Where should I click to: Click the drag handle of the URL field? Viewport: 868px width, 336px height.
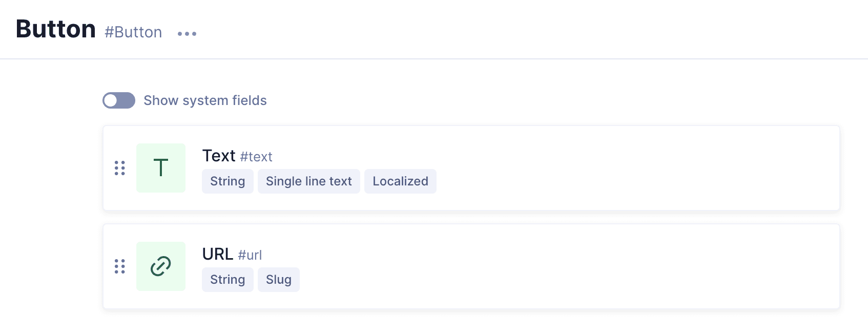pyautogui.click(x=120, y=266)
